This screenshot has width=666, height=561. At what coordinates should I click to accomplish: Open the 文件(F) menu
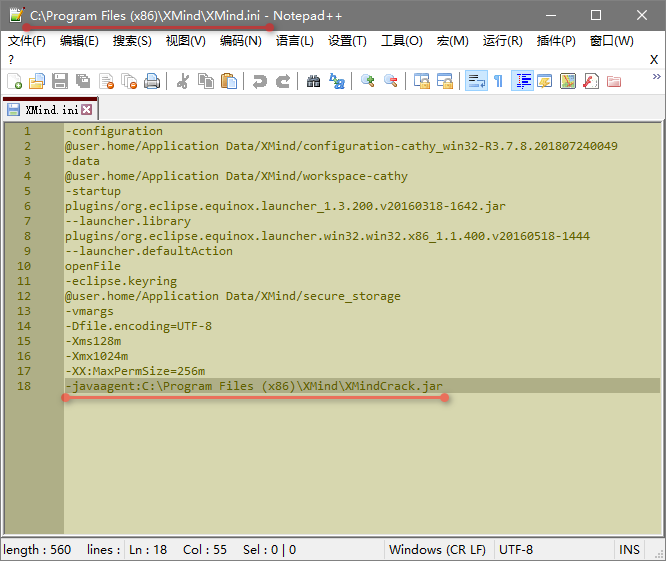pos(27,41)
